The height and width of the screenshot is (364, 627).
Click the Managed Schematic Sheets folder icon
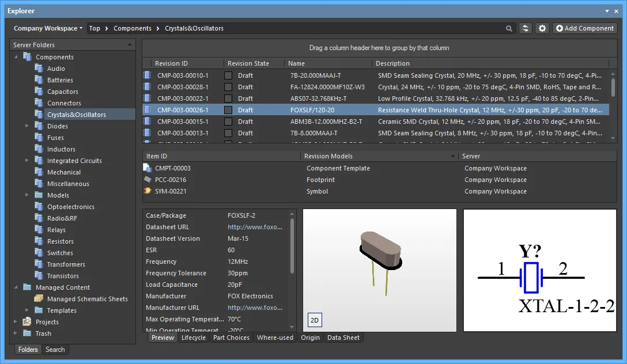[39, 299]
